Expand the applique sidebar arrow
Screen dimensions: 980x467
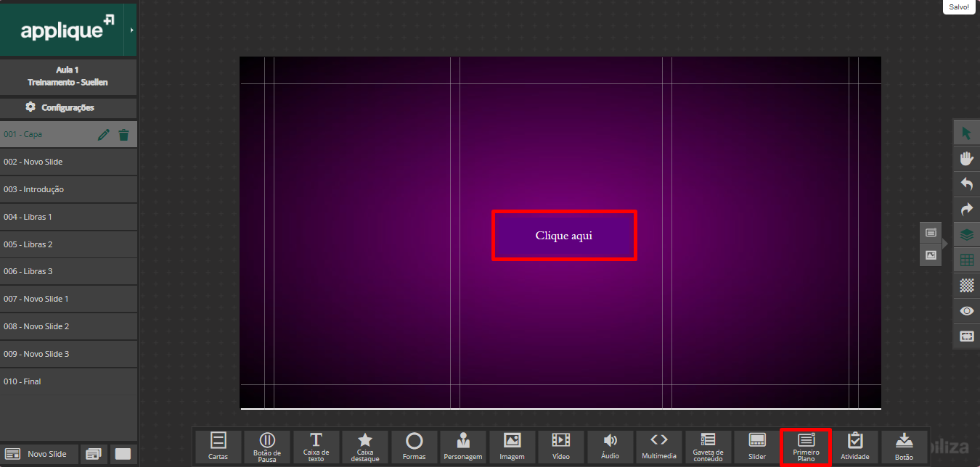(131, 30)
